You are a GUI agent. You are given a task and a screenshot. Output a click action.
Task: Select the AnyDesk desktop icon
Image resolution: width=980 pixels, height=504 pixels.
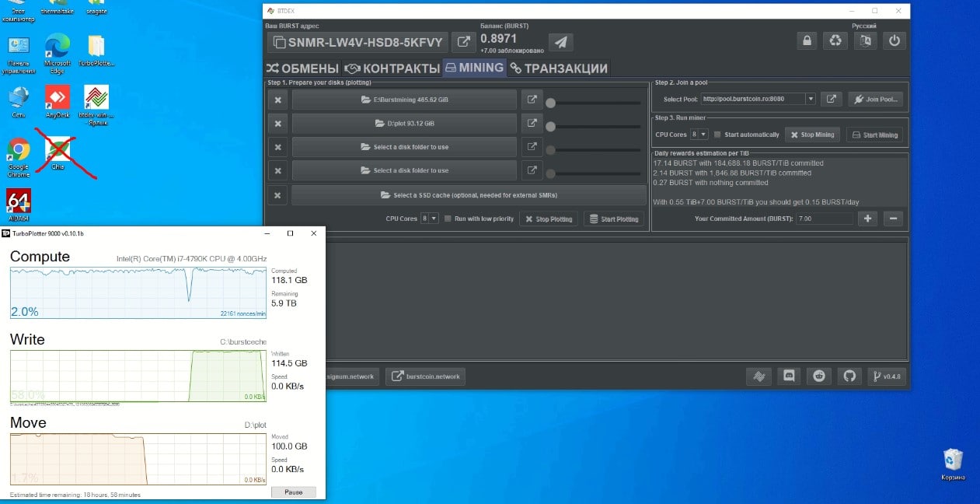(58, 102)
